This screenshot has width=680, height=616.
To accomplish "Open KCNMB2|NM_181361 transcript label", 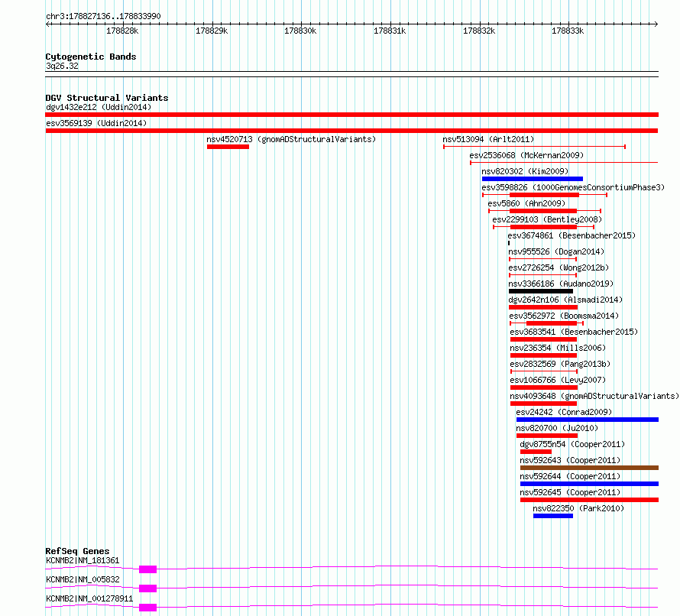I will click(83, 560).
